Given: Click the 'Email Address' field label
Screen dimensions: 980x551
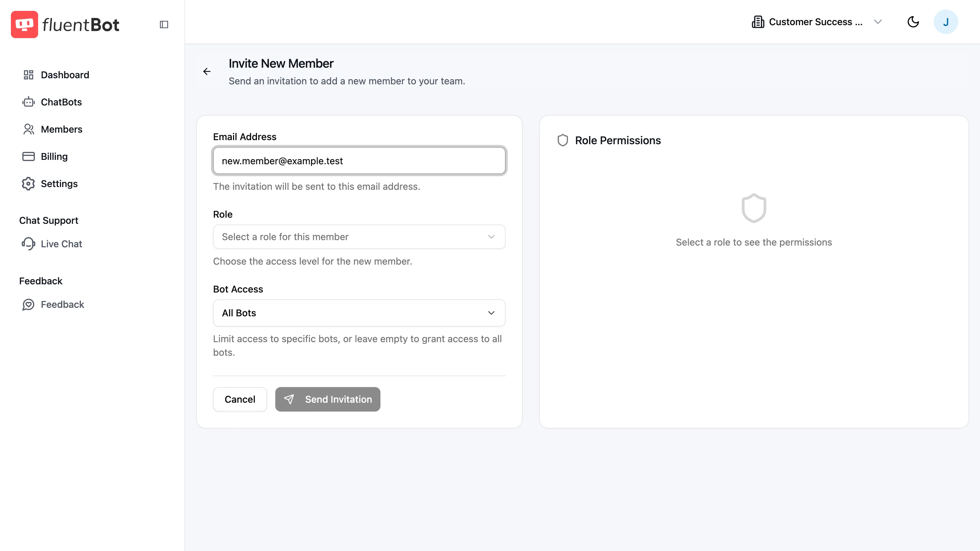Looking at the screenshot, I should 245,137.
